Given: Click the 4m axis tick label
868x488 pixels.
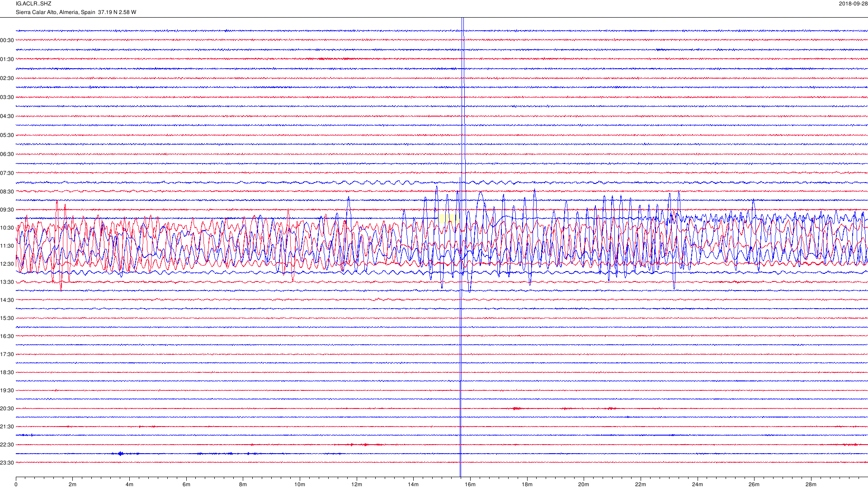Looking at the screenshot, I should click(129, 484).
